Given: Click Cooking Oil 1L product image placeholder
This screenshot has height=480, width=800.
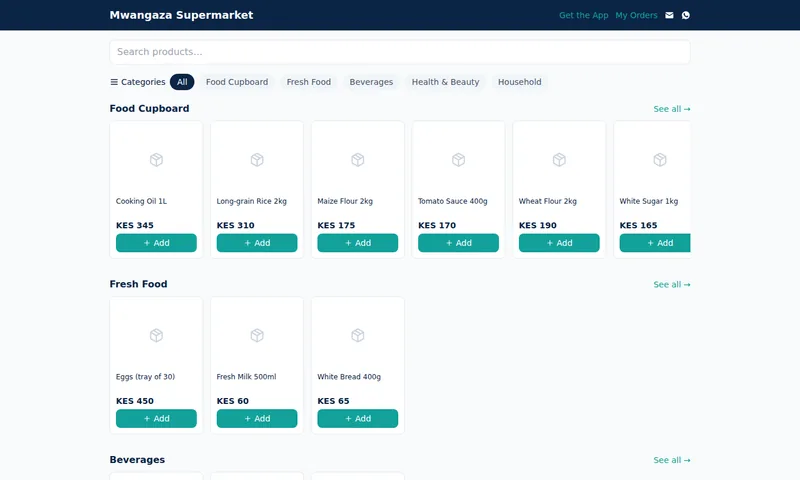Looking at the screenshot, I should 156,160.
